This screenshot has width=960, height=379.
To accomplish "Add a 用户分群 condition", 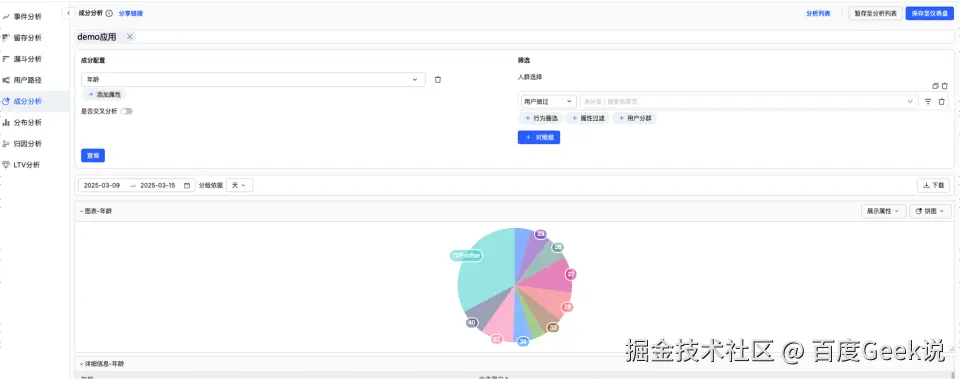I will [x=634, y=119].
